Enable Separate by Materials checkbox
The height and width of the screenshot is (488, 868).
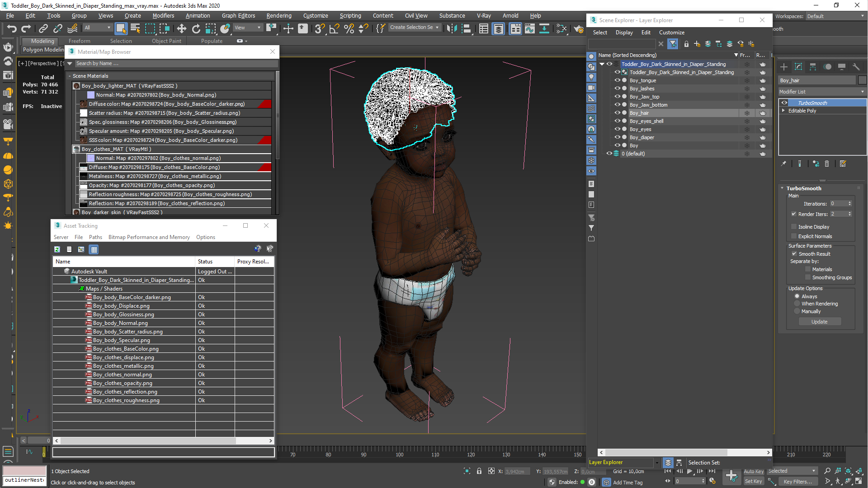point(808,269)
